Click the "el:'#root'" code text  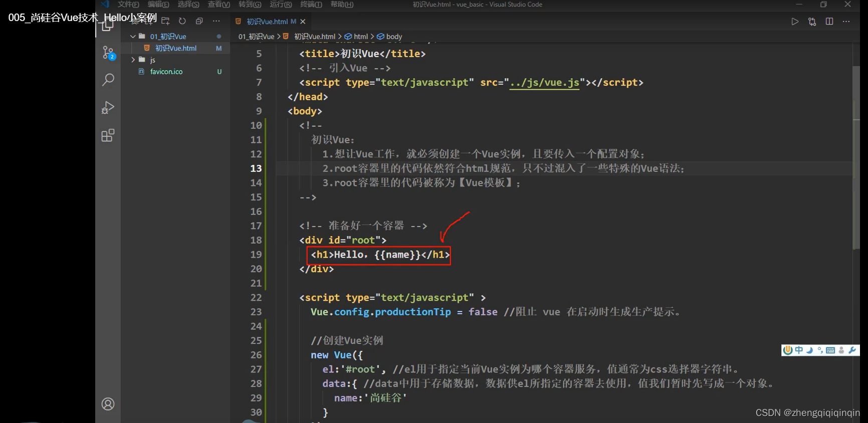click(351, 369)
